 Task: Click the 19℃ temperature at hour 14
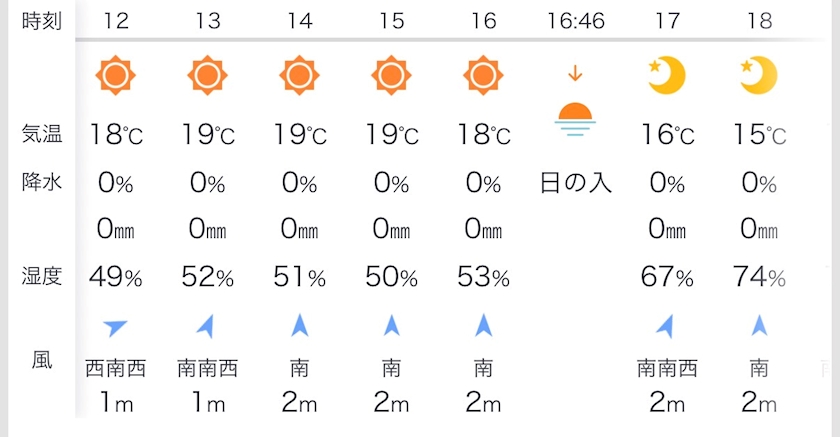point(299,134)
